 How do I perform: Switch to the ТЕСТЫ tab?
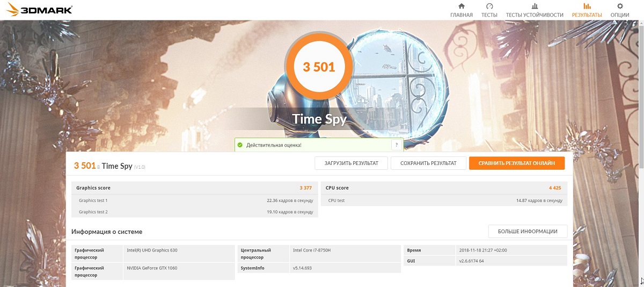(489, 10)
